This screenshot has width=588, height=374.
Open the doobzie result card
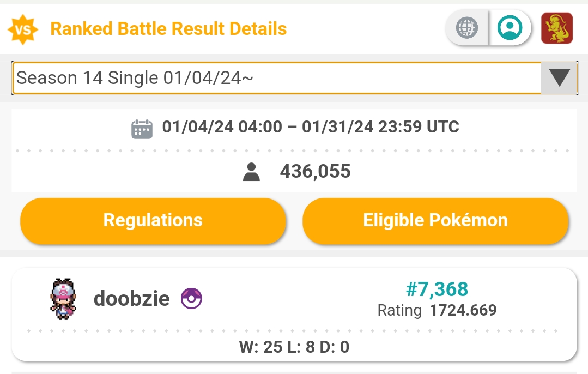[x=294, y=315]
